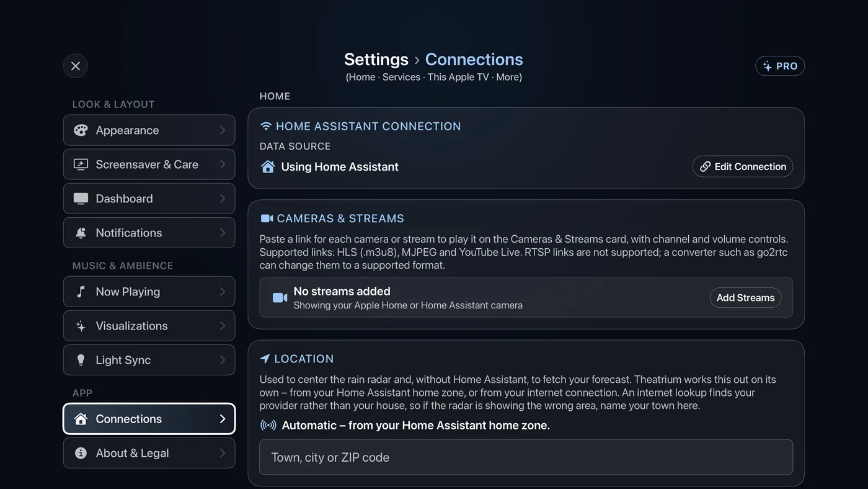Expand the Dashboard row chevron
Screen dimensions: 868x489
click(223, 199)
